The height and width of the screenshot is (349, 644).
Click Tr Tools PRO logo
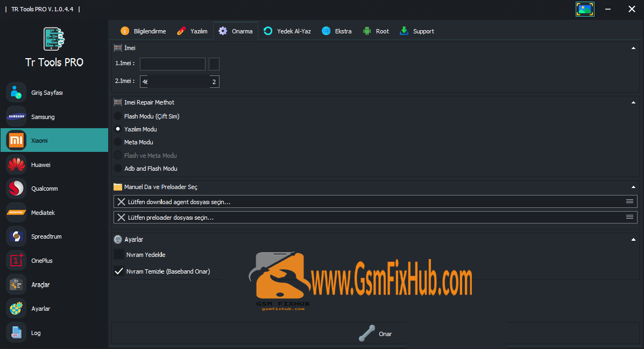click(x=54, y=39)
